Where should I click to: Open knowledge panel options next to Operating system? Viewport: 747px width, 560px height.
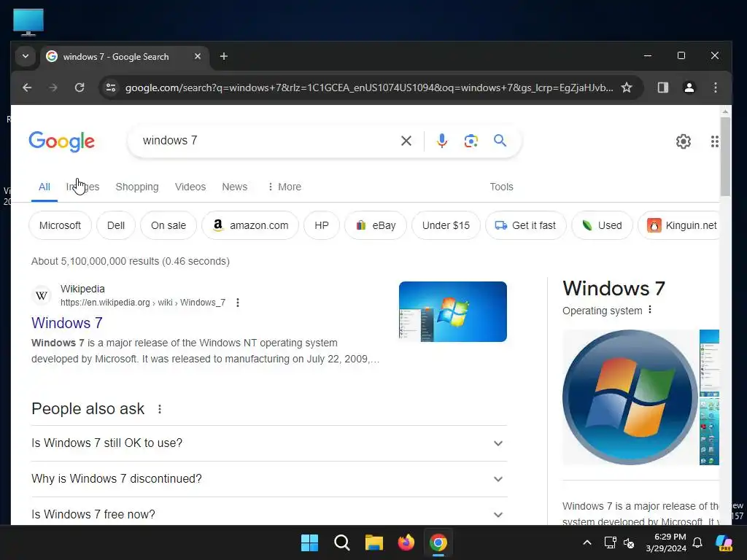pyautogui.click(x=650, y=310)
